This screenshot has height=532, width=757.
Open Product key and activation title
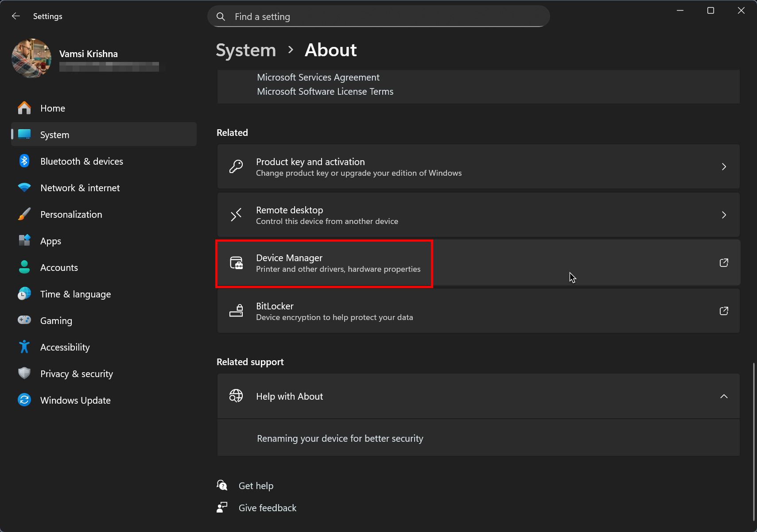pyautogui.click(x=310, y=162)
